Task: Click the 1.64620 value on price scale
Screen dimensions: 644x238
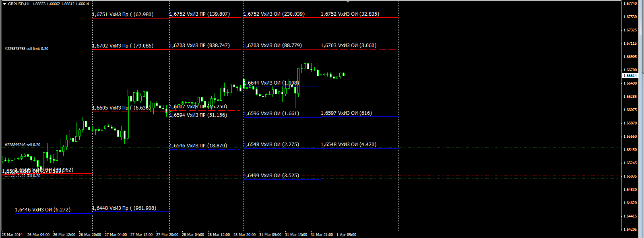Action: (x=630, y=203)
